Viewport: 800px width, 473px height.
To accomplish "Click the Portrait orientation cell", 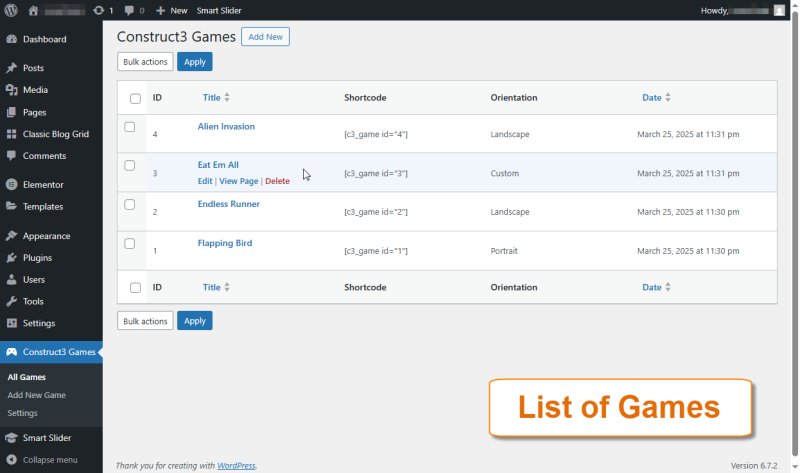I will [x=504, y=251].
